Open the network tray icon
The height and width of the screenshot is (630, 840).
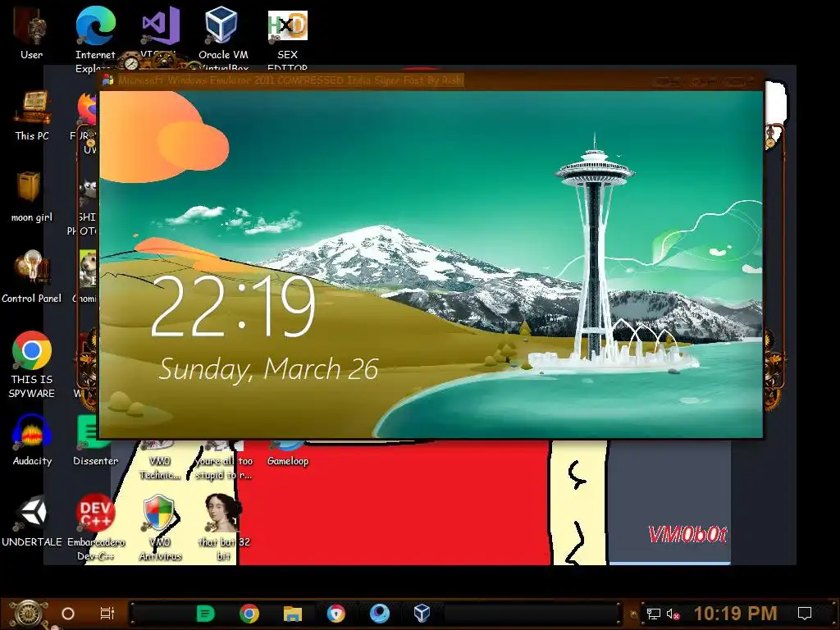[x=653, y=614]
